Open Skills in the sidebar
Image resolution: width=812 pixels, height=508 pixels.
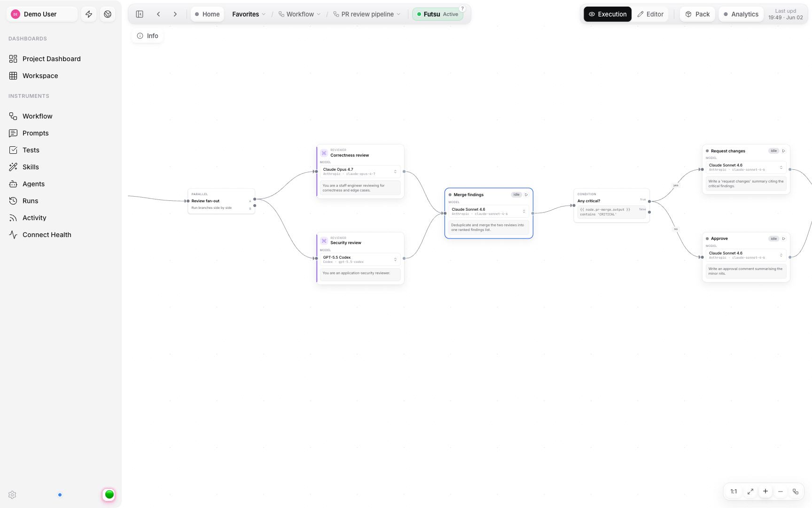61,167
